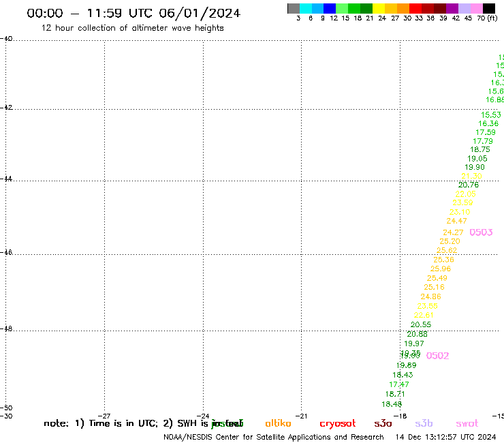
Task: Select the s3b satellite legend label
Action: click(x=424, y=423)
